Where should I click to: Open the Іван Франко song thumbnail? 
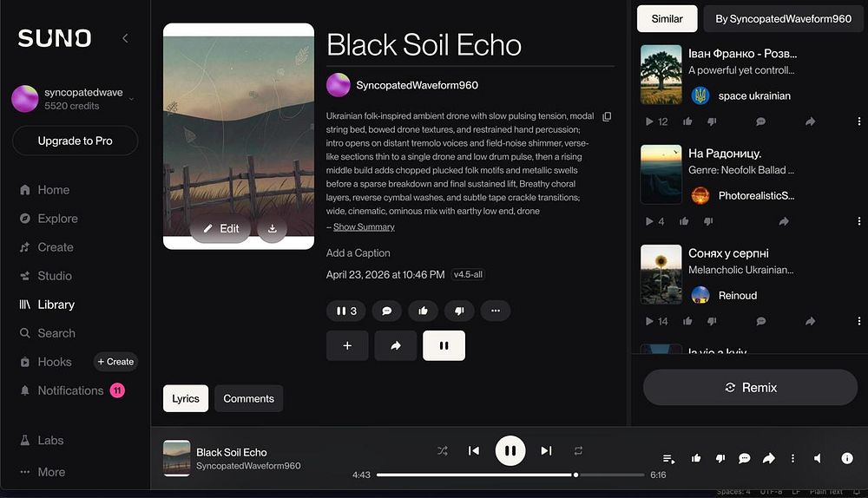661,75
